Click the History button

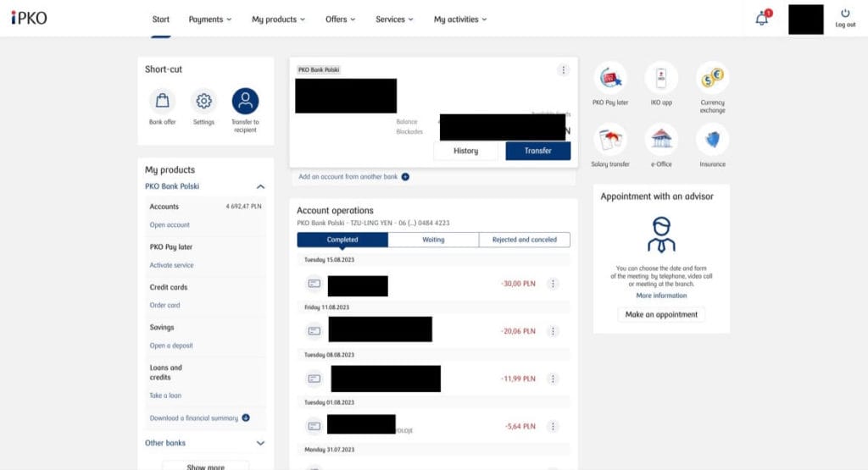click(x=465, y=151)
